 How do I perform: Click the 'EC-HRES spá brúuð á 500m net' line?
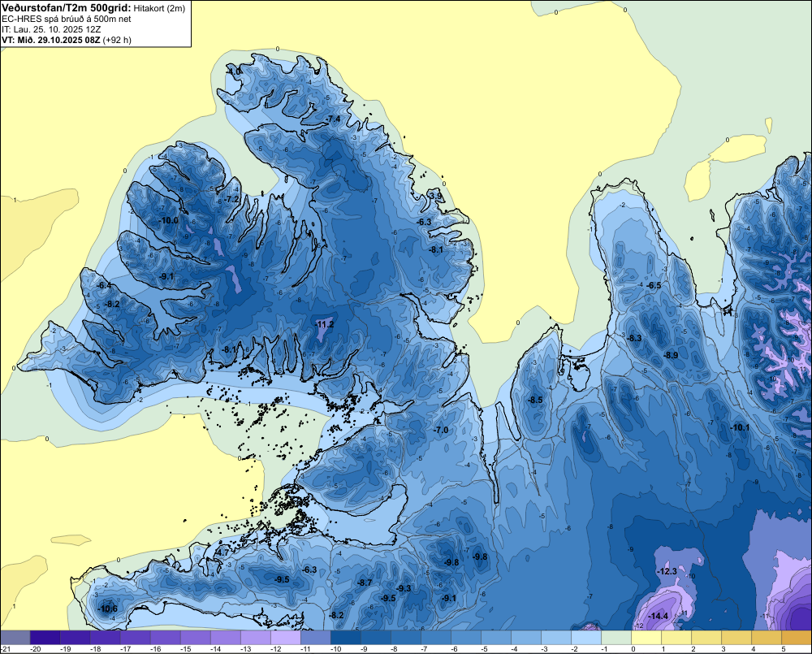click(67, 19)
